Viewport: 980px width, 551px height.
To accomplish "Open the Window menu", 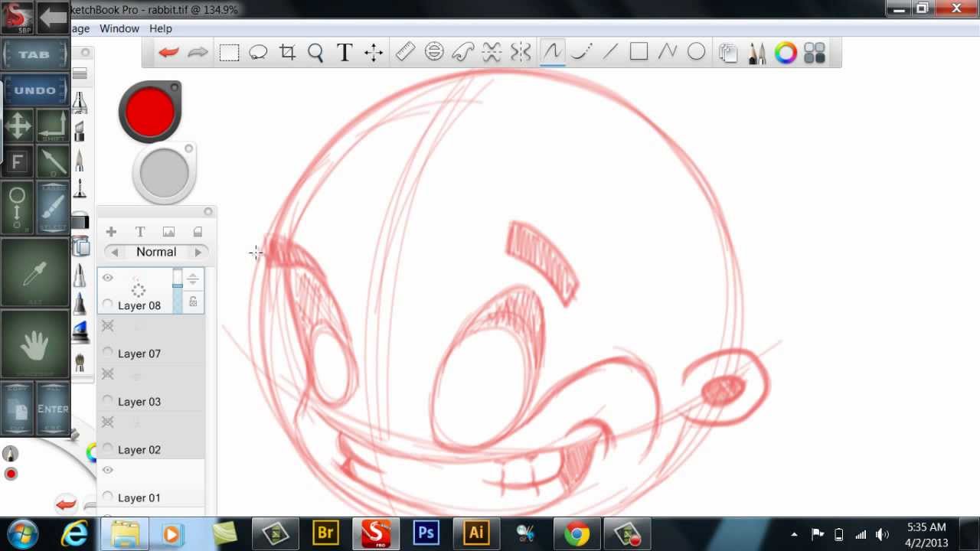I will pyautogui.click(x=119, y=28).
